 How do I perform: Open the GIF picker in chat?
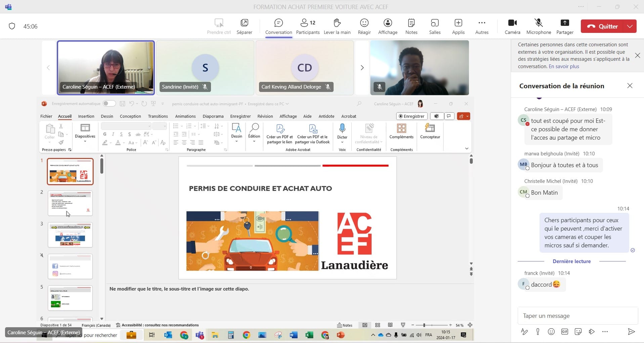click(564, 332)
